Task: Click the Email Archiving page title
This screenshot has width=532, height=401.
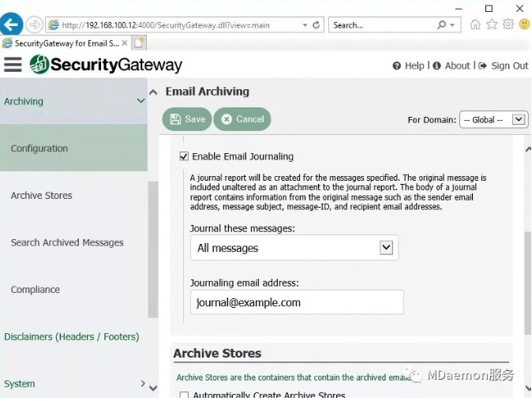Action: click(208, 92)
